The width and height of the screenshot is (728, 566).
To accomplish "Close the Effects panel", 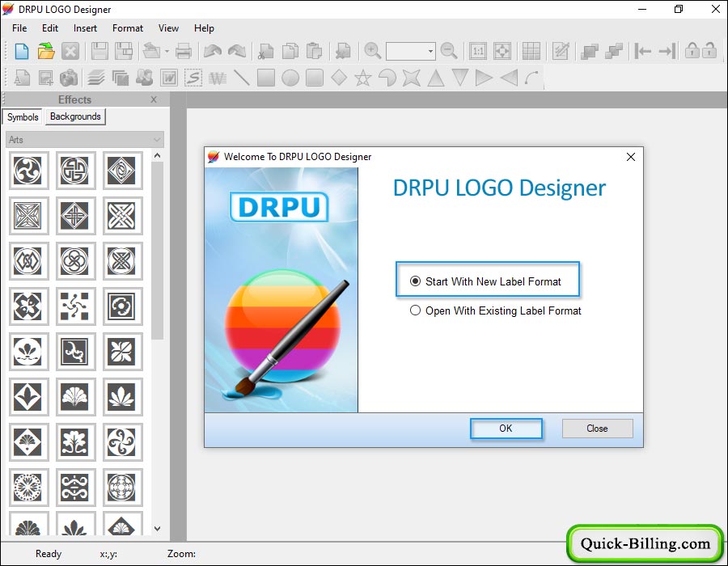I will (154, 99).
